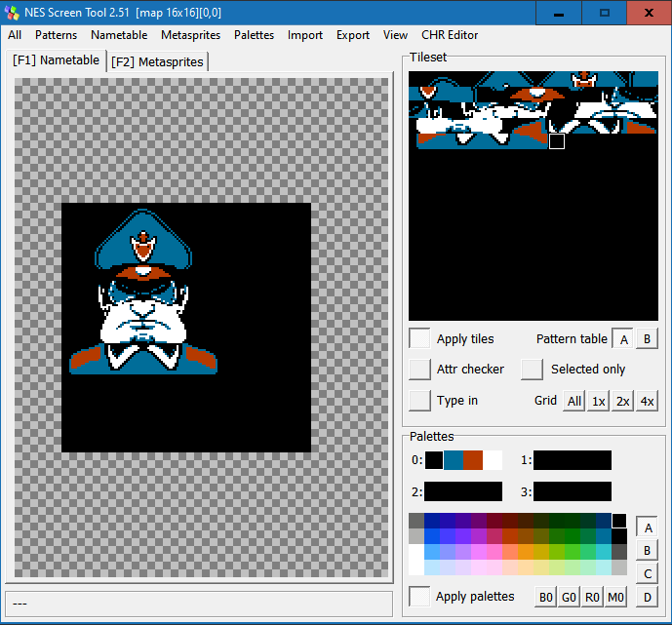The height and width of the screenshot is (625, 672).
Task: Click the NES Screen Tool title icon
Action: point(12,13)
